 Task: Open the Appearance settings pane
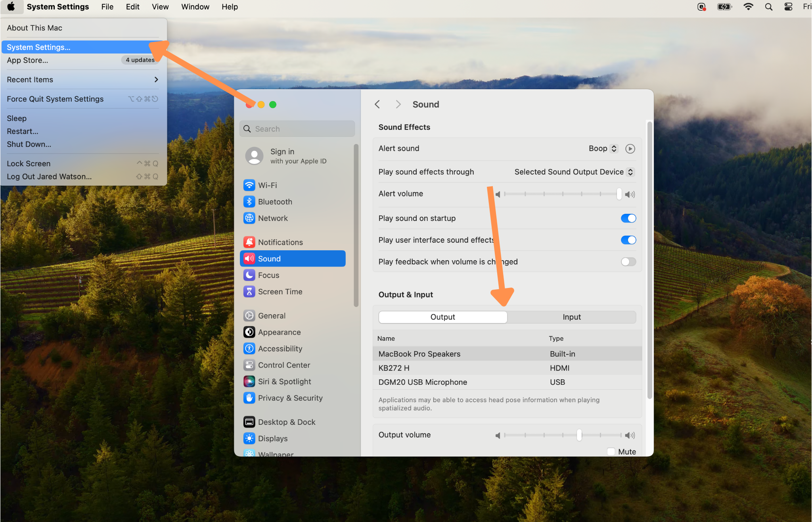click(x=293, y=332)
